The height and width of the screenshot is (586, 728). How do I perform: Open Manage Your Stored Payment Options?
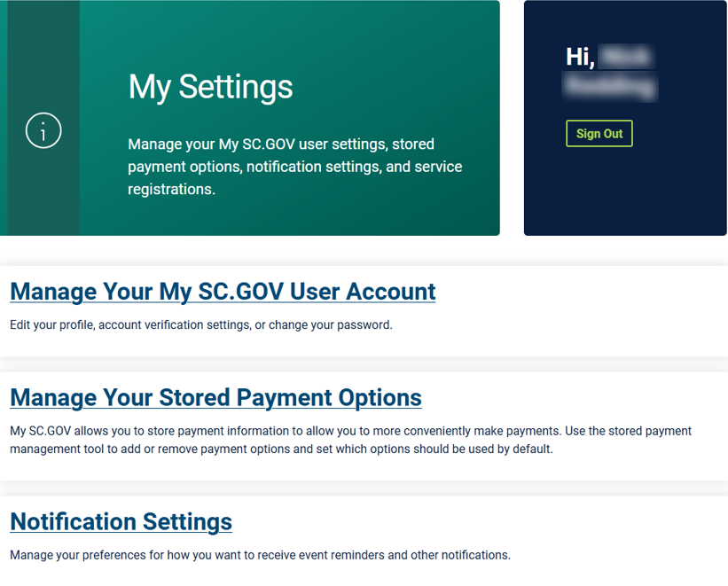[215, 397]
